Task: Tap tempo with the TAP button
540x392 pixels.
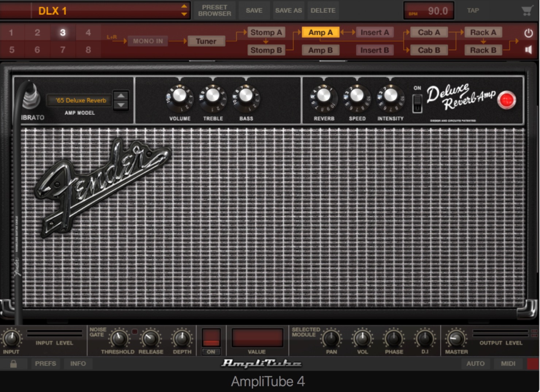Action: [473, 11]
